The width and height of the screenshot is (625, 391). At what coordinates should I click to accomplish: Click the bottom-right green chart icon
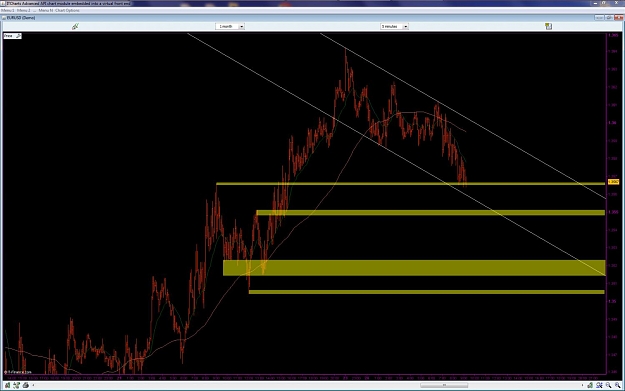tap(590, 385)
